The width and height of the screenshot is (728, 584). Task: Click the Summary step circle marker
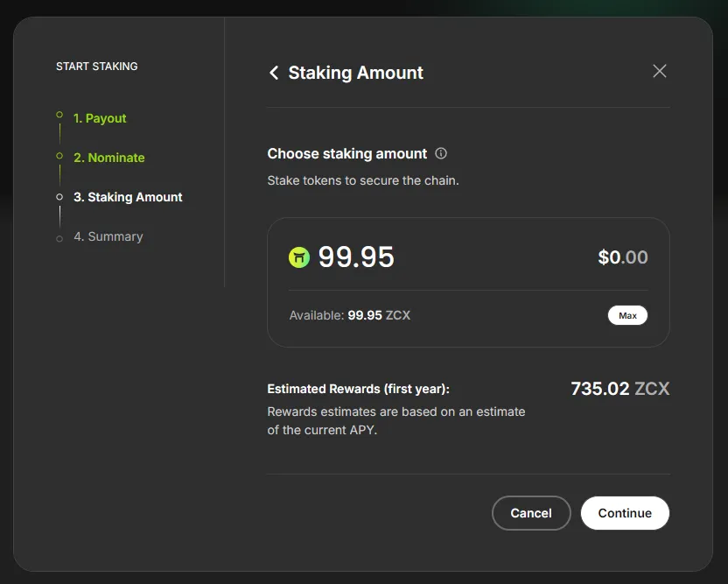(59, 238)
